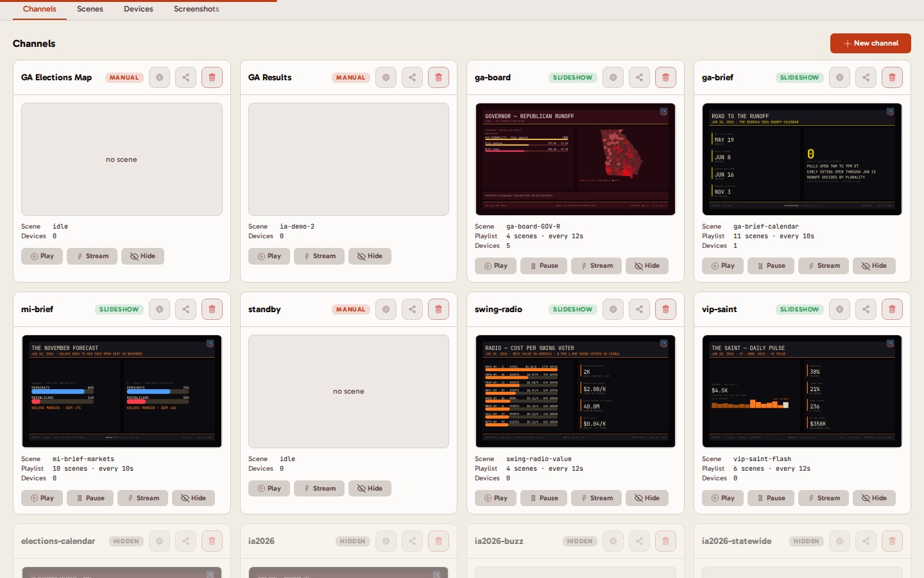Screen dimensions: 924x578
Task: Share the ia2026 channel
Action: 413,541
